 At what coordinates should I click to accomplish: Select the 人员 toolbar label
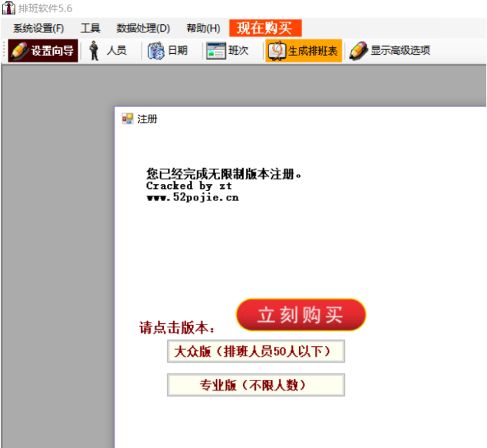117,51
